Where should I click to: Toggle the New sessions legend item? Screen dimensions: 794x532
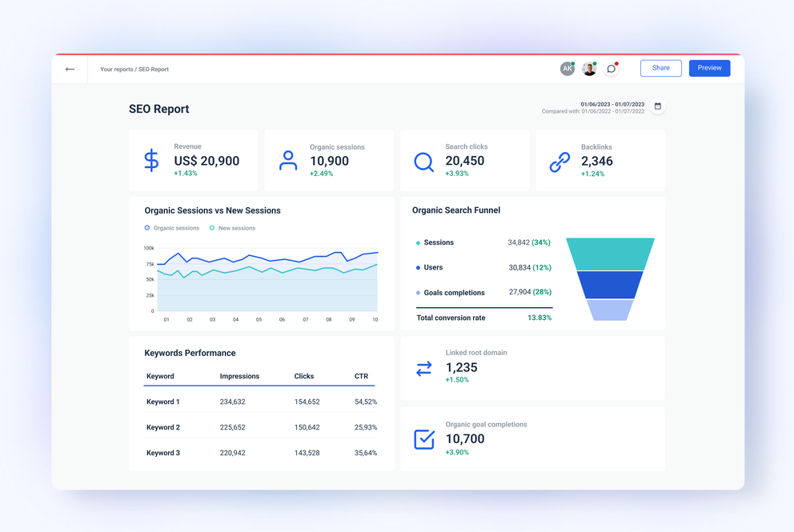tap(232, 228)
